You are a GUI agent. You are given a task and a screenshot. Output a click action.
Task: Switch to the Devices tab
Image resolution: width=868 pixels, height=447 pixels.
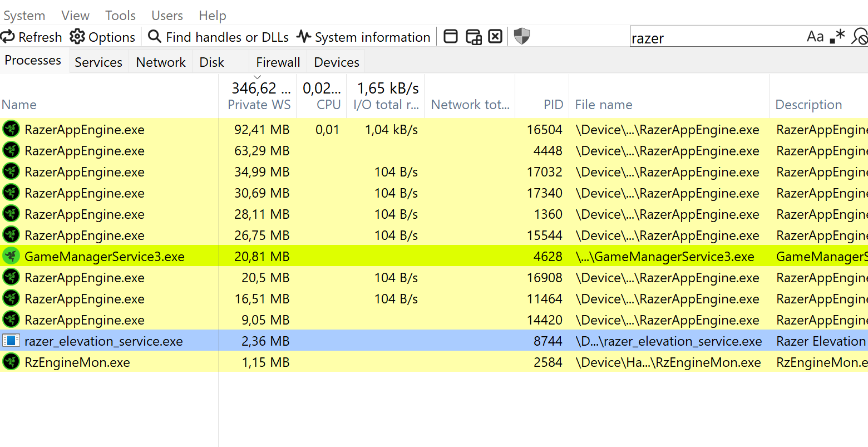click(337, 62)
